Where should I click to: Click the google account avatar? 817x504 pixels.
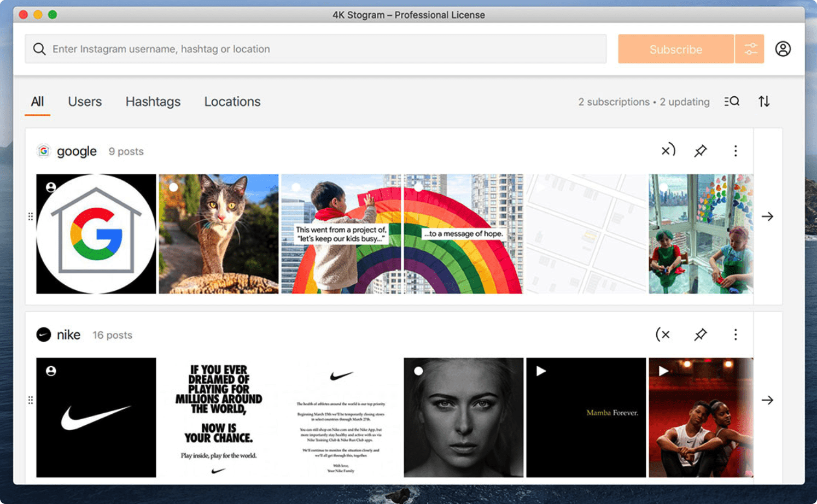coord(43,151)
